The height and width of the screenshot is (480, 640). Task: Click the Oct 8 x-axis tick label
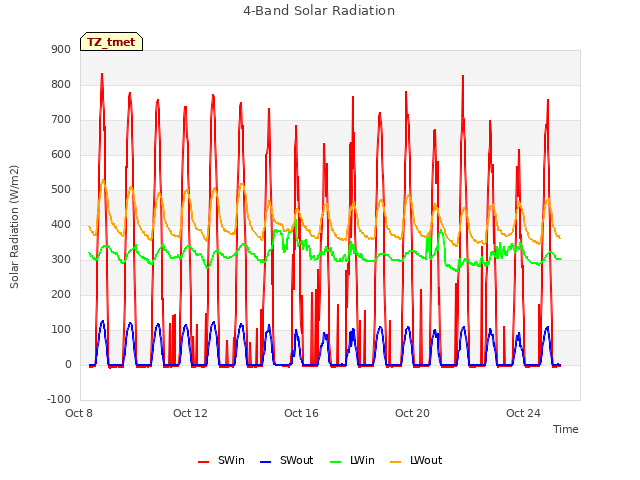[x=79, y=413]
